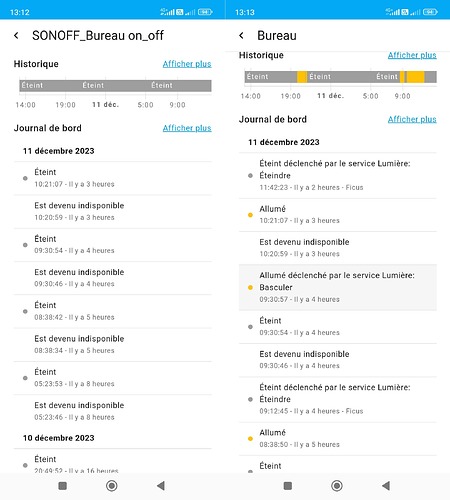This screenshot has width=450, height=500.
Task: Open Afficher plus for Bureau Journal de bord
Action: (412, 119)
